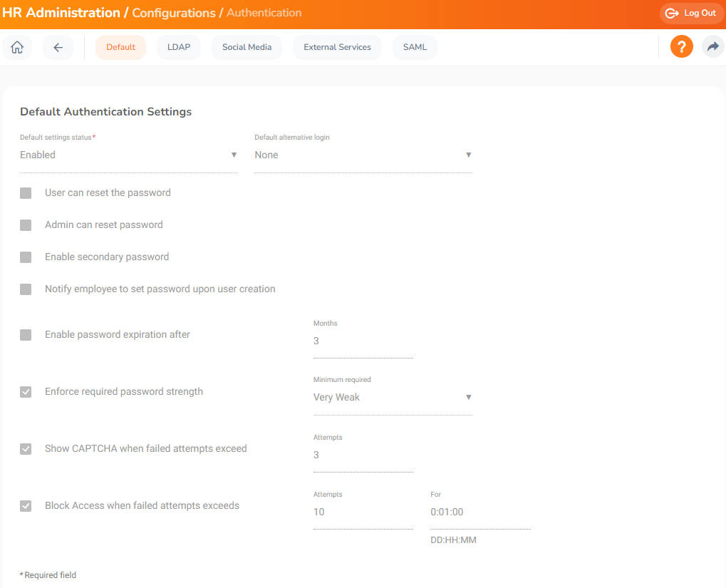This screenshot has width=726, height=588.
Task: Check Enable password expiration after
Action: [26, 335]
